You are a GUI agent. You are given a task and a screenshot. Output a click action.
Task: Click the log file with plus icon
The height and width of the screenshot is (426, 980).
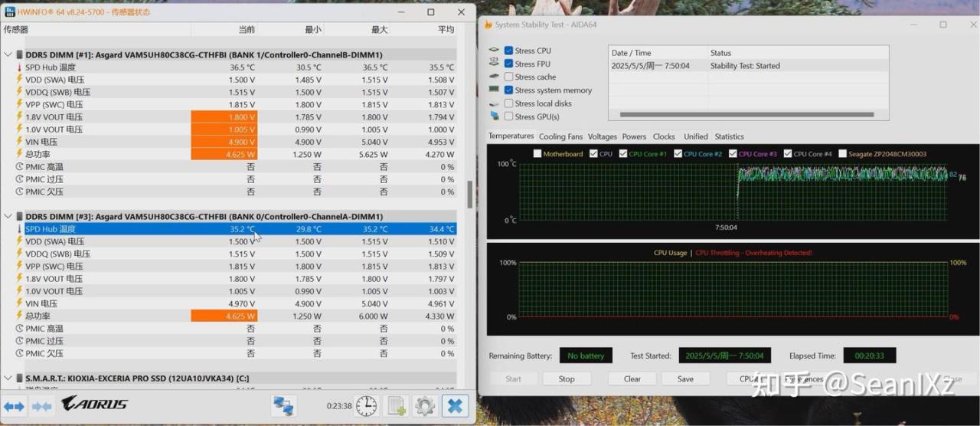point(397,405)
